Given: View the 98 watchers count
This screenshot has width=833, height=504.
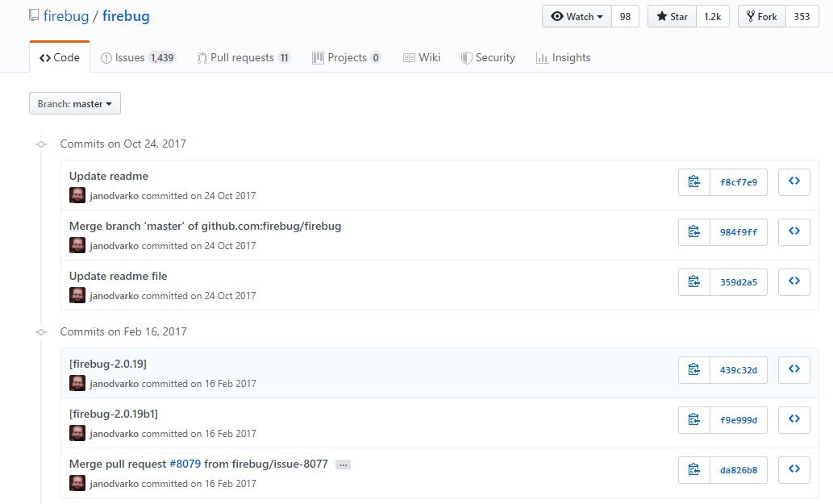Looking at the screenshot, I should 625,16.
